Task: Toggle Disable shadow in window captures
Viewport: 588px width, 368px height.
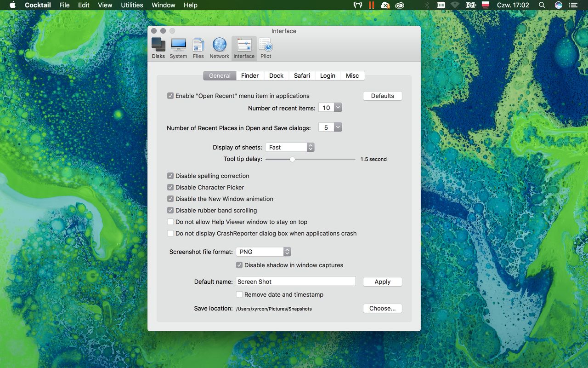Action: [x=239, y=265]
